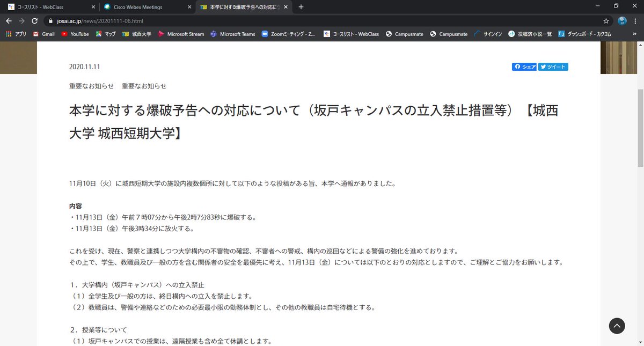Go forward to the next page
Screen dimensions: 644x346
coord(21,21)
